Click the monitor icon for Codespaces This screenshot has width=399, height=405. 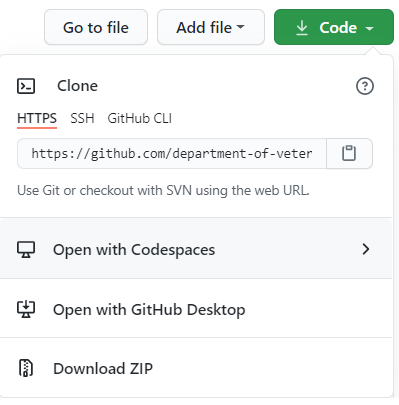[x=26, y=249]
